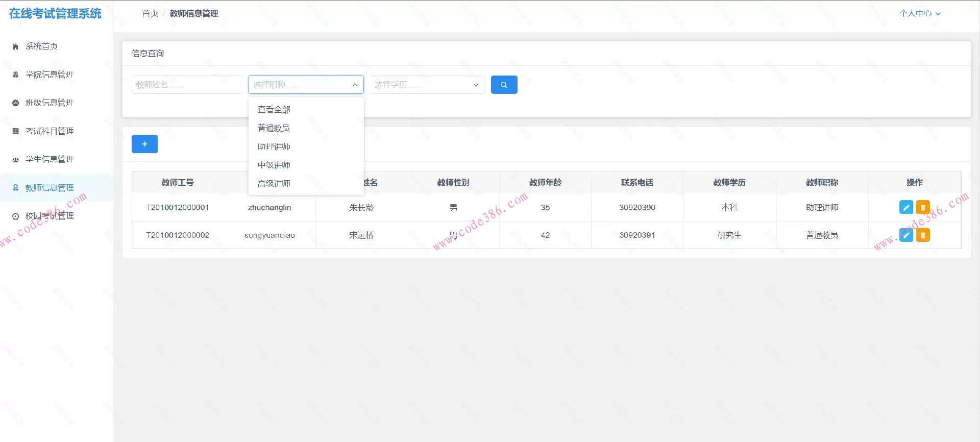Open the 选择学历 dropdown
This screenshot has width=980, height=442.
coord(427,85)
